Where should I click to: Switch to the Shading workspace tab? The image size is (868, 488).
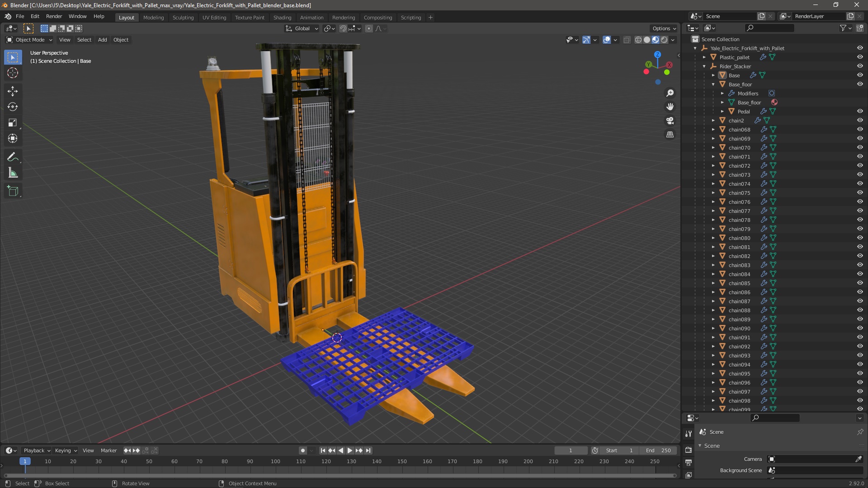tap(282, 17)
